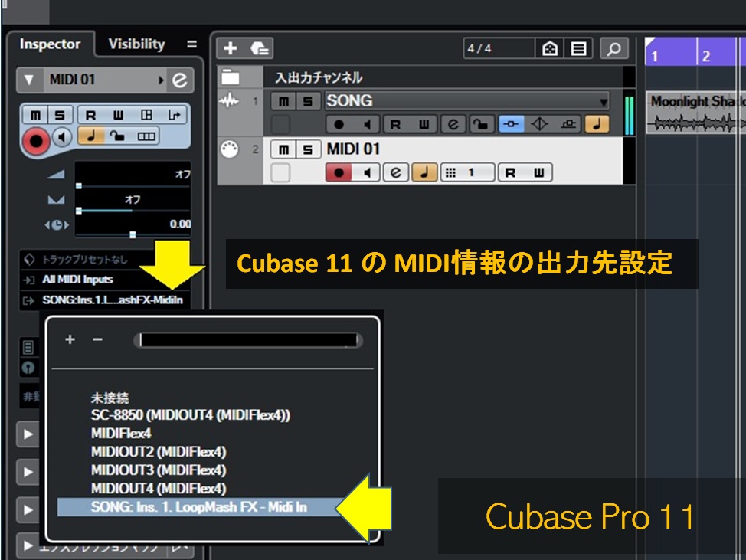Toggle the SONG track timebase note

597,125
